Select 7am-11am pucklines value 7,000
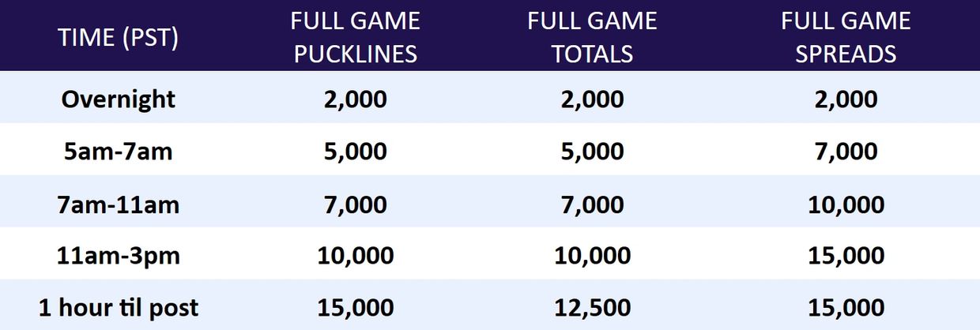Viewport: 980px width, 330px height. click(x=355, y=204)
